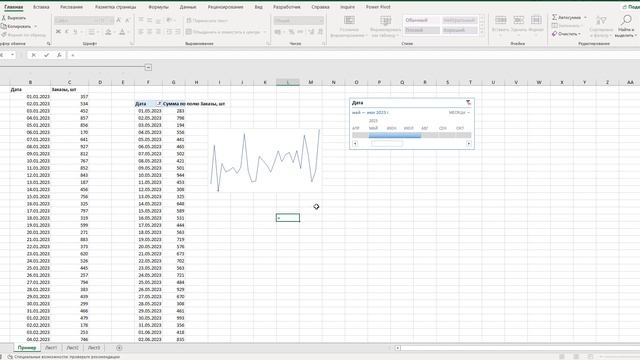This screenshot has width=640, height=360.
Task: Click the Format cells icon
Action: coord(536,20)
